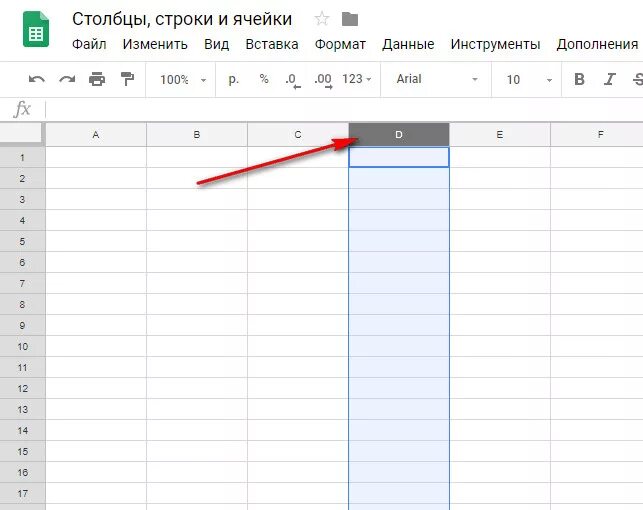Open the Файл menu
The height and width of the screenshot is (510, 643).
pos(89,44)
